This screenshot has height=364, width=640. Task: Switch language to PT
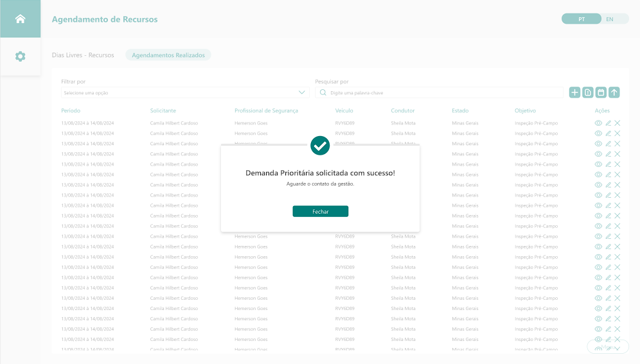coord(582,19)
